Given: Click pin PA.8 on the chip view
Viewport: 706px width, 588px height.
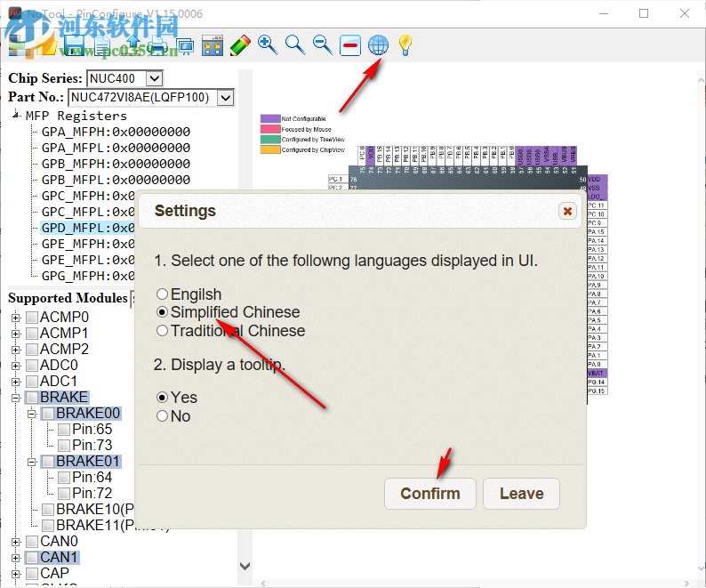Looking at the screenshot, I should click(597, 294).
